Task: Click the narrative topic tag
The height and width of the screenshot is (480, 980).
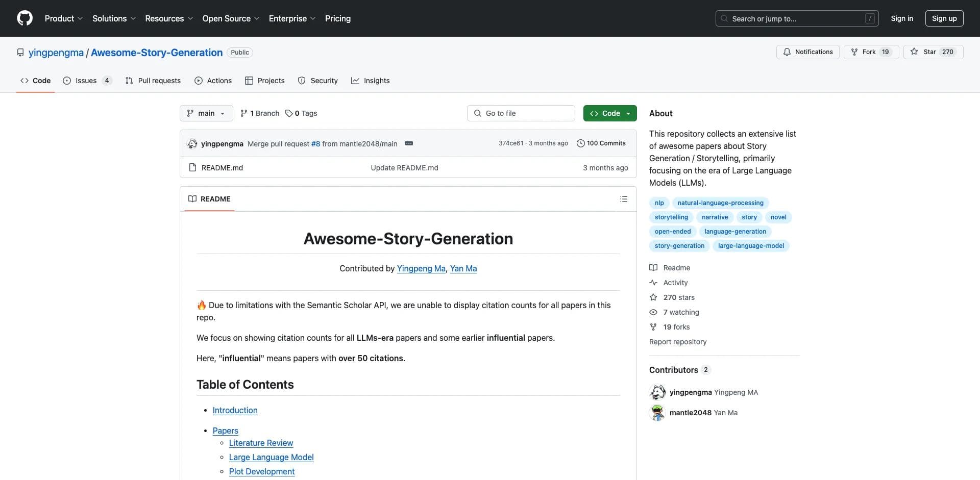Action: point(715,217)
